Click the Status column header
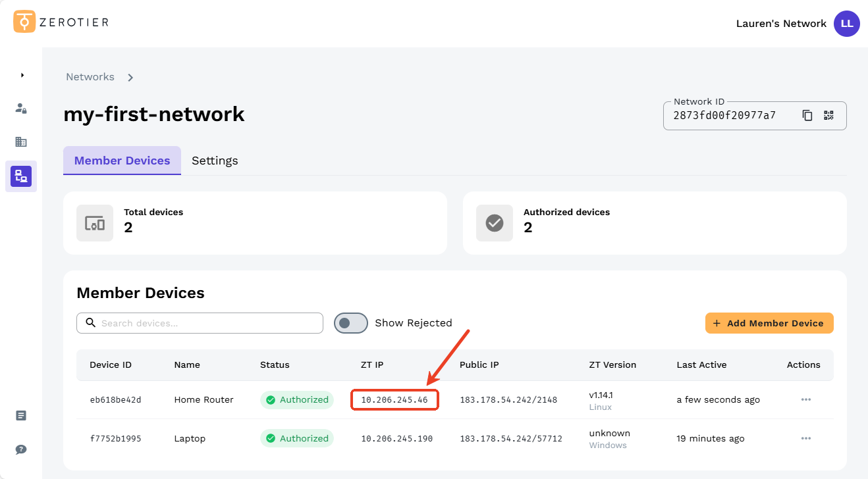 (275, 365)
